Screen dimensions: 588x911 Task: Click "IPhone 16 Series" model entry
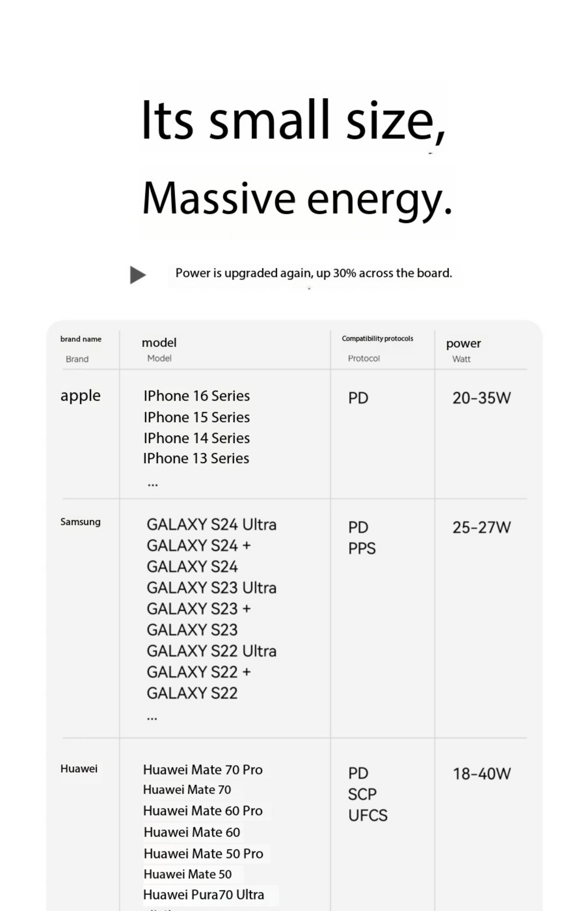click(197, 396)
